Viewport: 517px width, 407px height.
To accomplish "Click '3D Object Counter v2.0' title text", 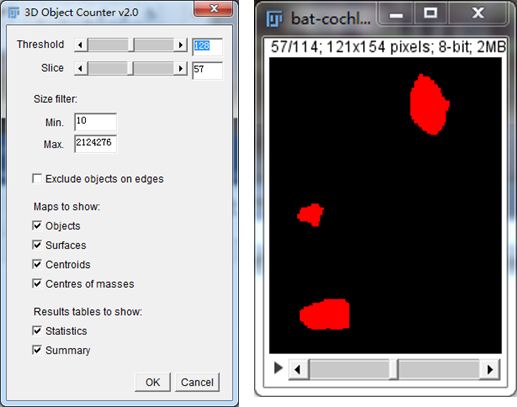I will point(81,13).
